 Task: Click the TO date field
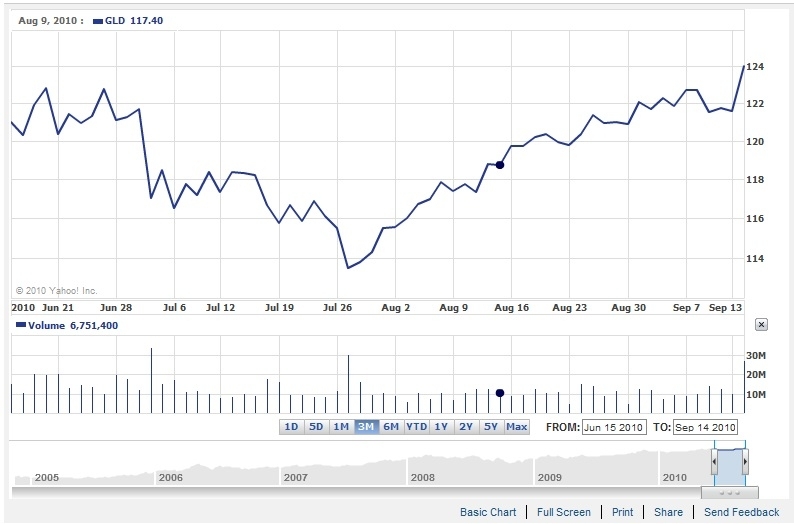pos(706,427)
